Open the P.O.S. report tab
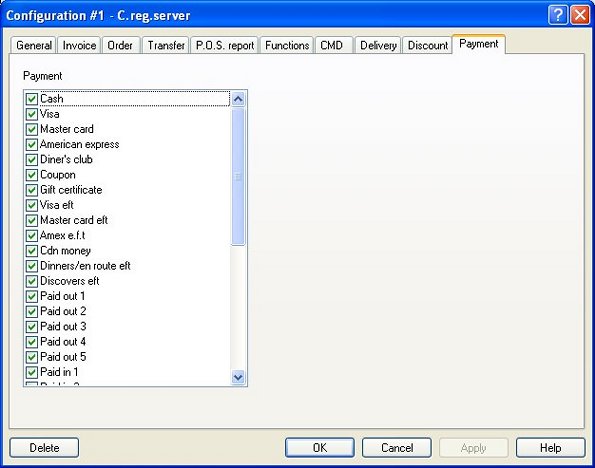Screen dimensions: 595x468 [x=225, y=46]
